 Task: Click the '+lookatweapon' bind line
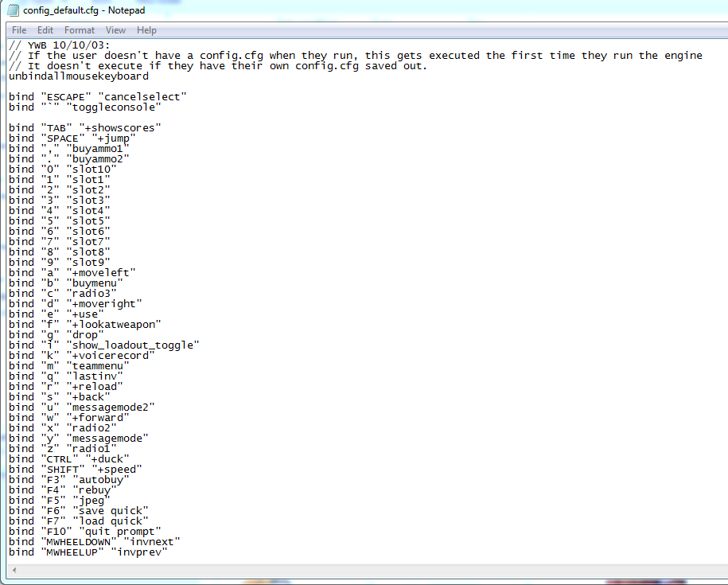coord(85,325)
